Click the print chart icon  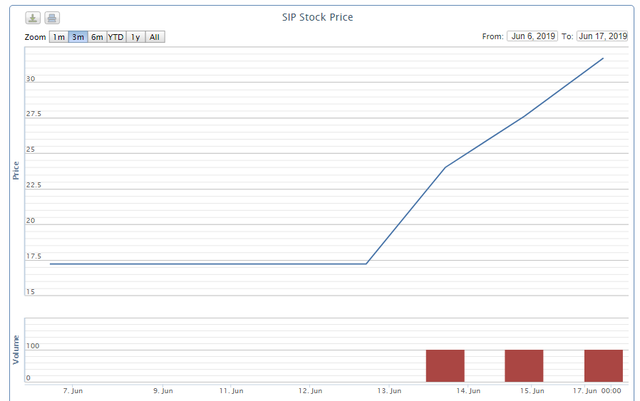coord(52,18)
